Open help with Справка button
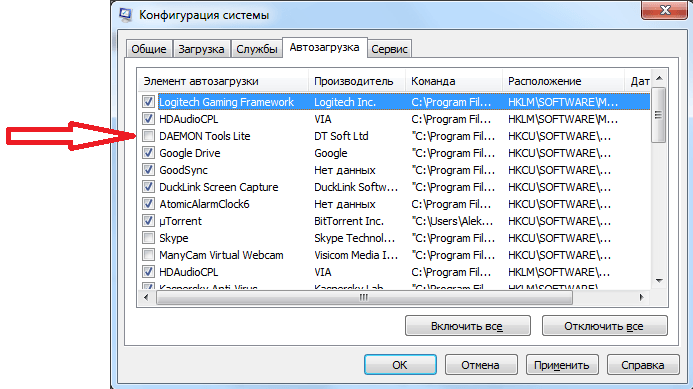 643,365
